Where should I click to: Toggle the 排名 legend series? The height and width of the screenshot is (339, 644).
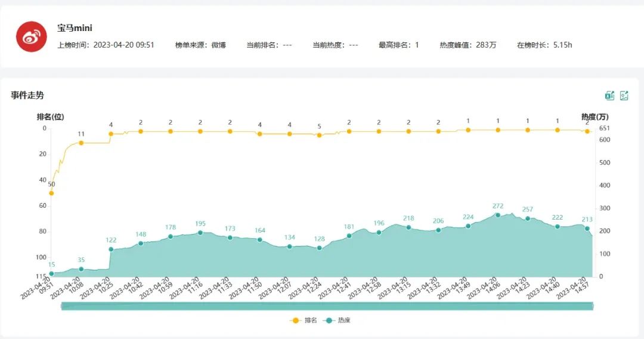304,320
